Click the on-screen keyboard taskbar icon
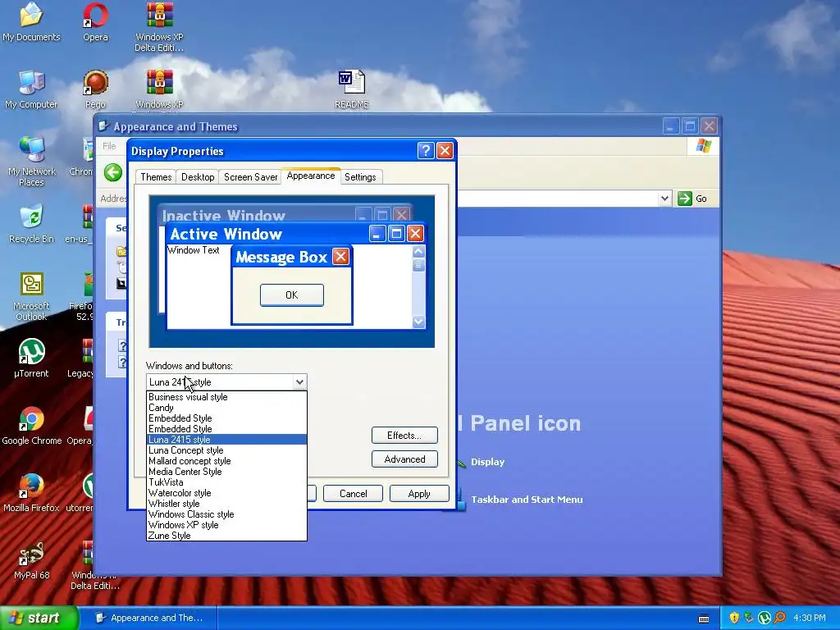Screen dimensions: 840x630 coord(704,619)
